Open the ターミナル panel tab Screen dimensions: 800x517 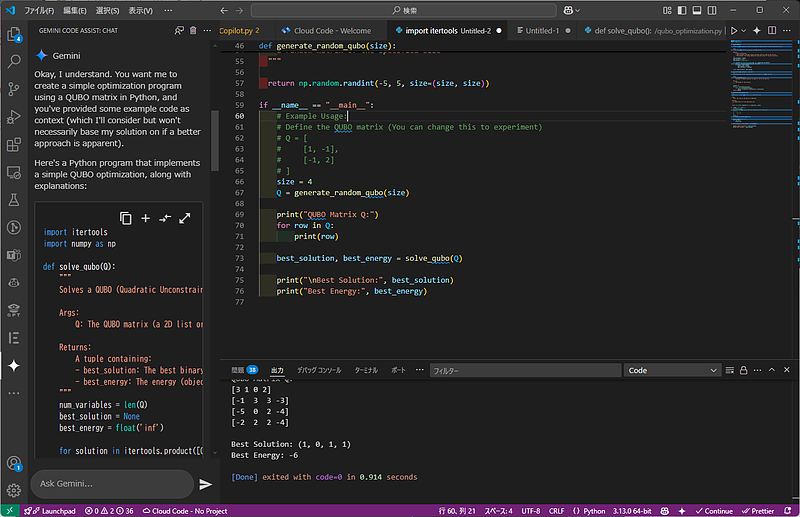(366, 370)
